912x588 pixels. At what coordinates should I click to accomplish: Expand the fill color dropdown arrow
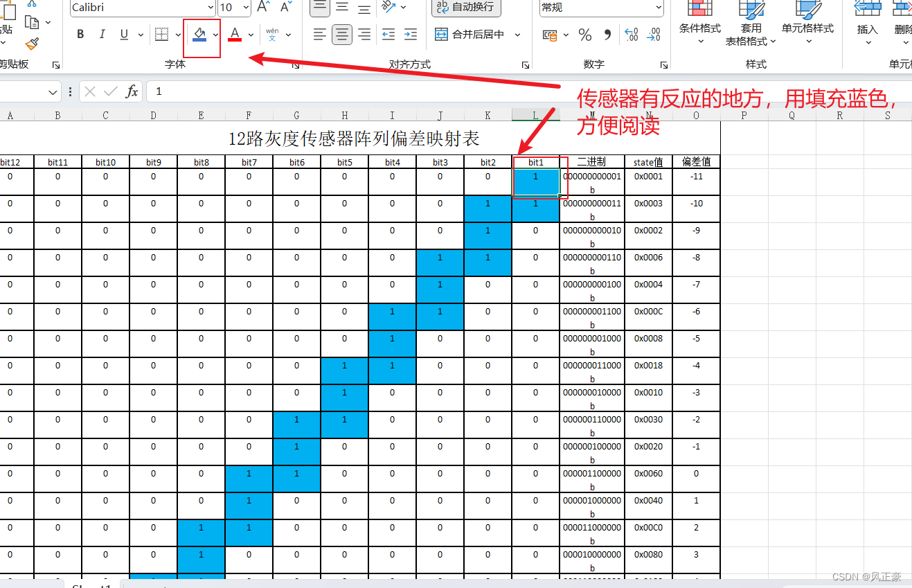pos(215,35)
